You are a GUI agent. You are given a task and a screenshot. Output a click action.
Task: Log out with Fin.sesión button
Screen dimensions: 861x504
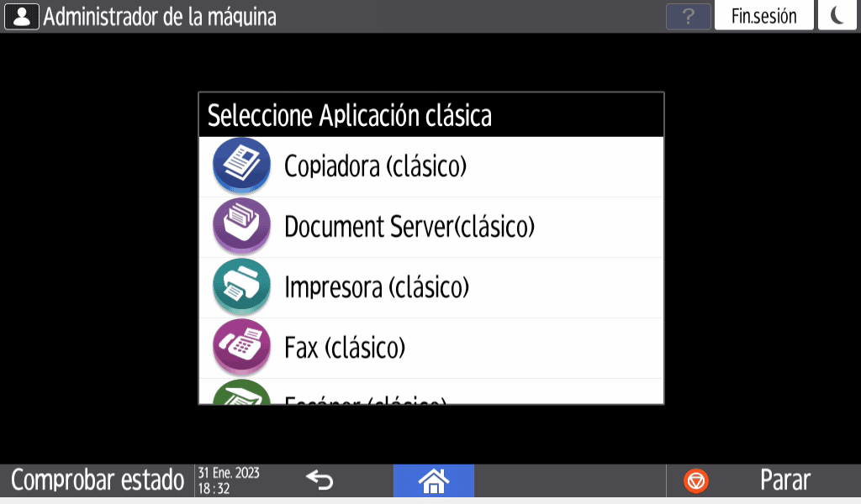[x=763, y=15]
